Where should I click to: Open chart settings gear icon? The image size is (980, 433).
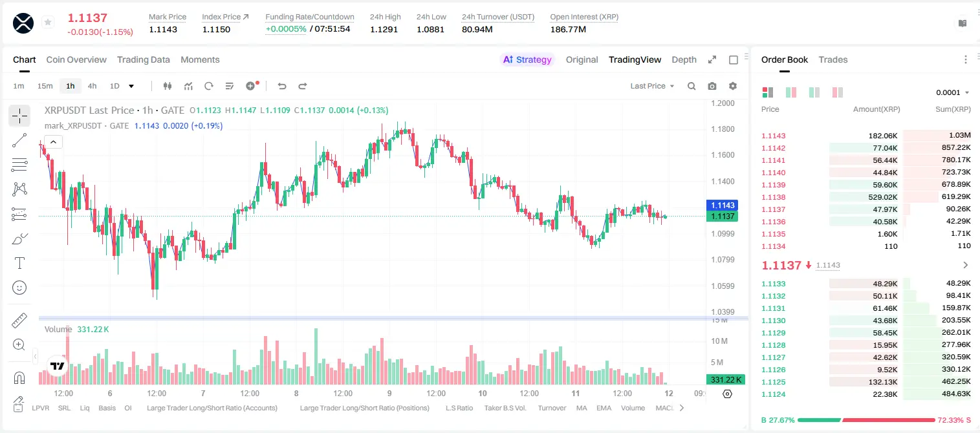click(733, 86)
